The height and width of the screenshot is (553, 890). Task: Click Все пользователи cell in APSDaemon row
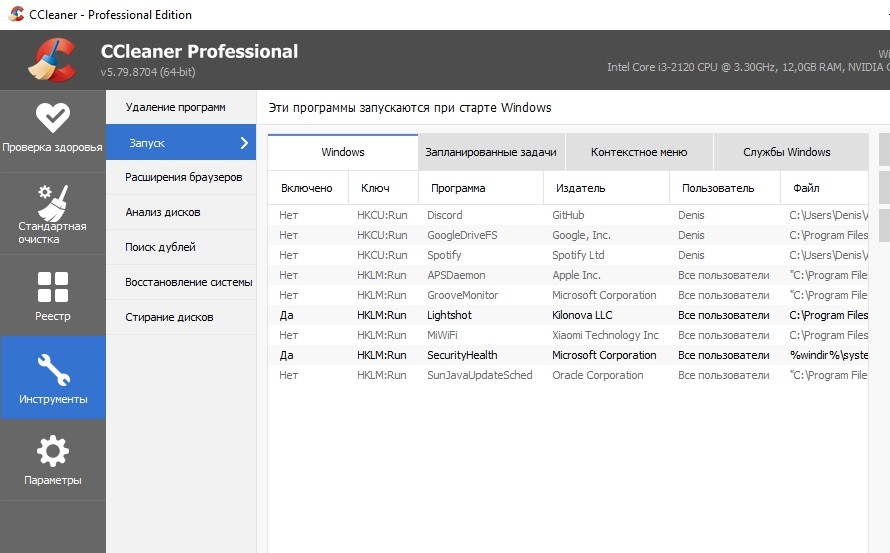click(724, 275)
